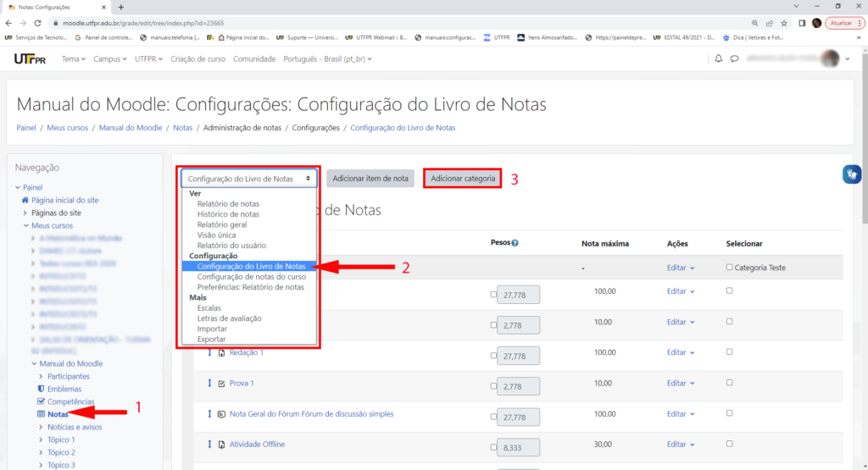Open the Configuração do Livro de Notas dropdown
This screenshot has width=868, height=470.
coord(249,179)
